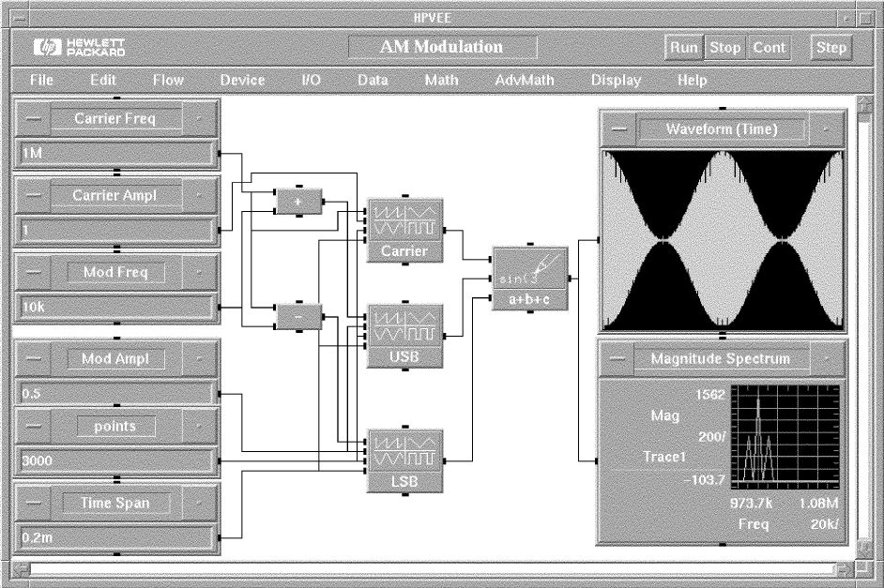Click the points value field showing 3000
Image resolution: width=884 pixels, height=588 pixels.
pos(116,461)
